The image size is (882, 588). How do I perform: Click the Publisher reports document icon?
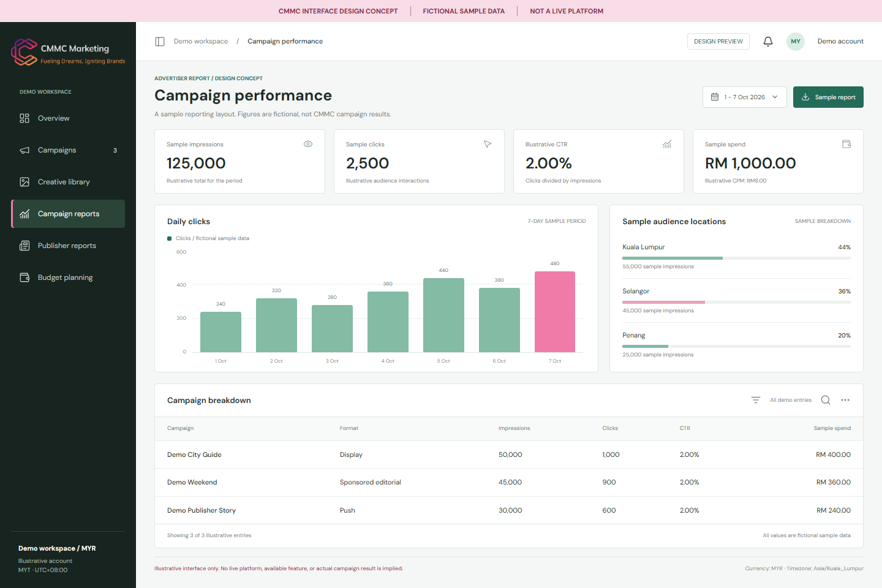pos(24,246)
